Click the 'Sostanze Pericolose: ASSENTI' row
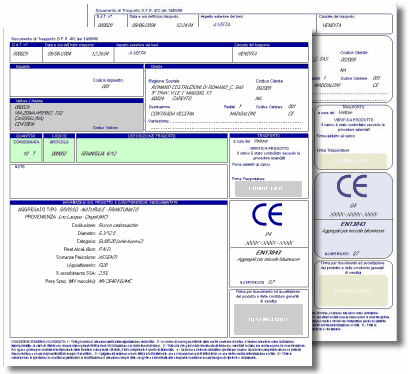This screenshot has width=408, height=374. pos(87,257)
